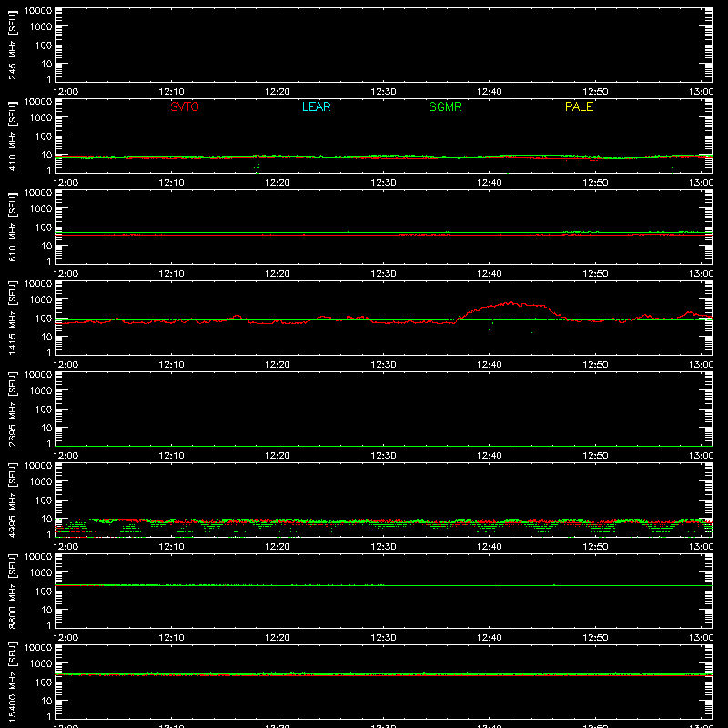The height and width of the screenshot is (728, 728).
Task: Click the 100 tick label on 8800 MHz axis
Action: tap(44, 591)
